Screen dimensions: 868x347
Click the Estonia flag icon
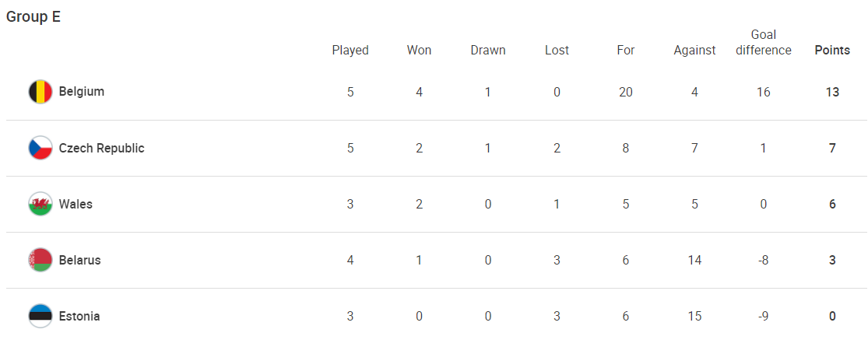point(40,316)
